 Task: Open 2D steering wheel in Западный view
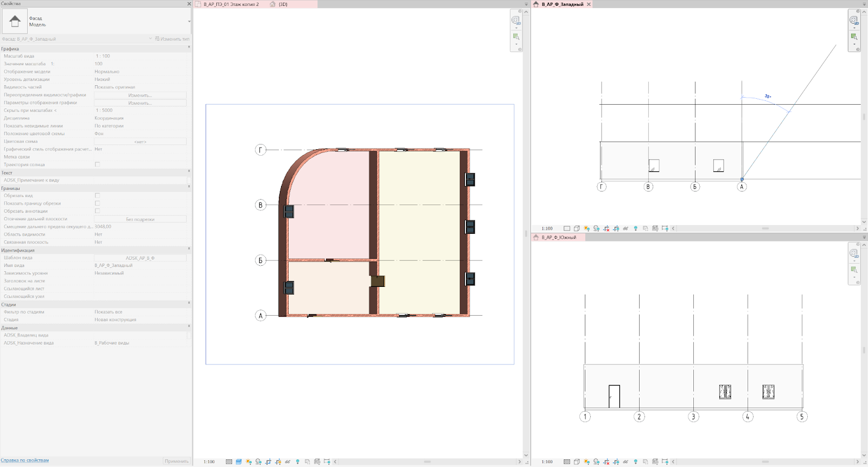click(x=854, y=21)
